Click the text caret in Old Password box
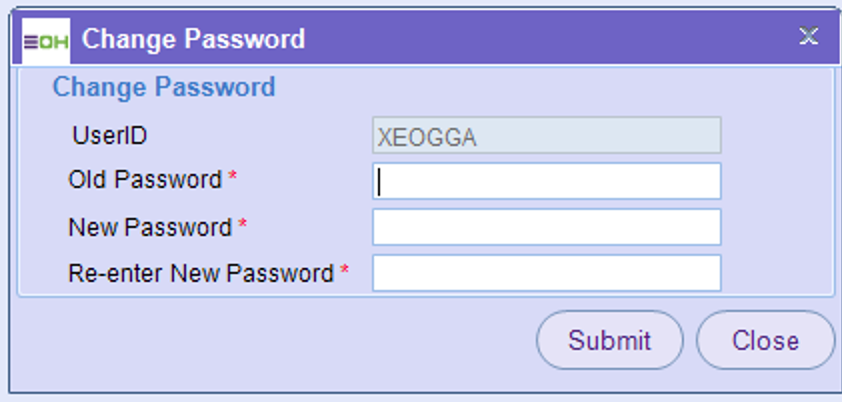 [380, 183]
